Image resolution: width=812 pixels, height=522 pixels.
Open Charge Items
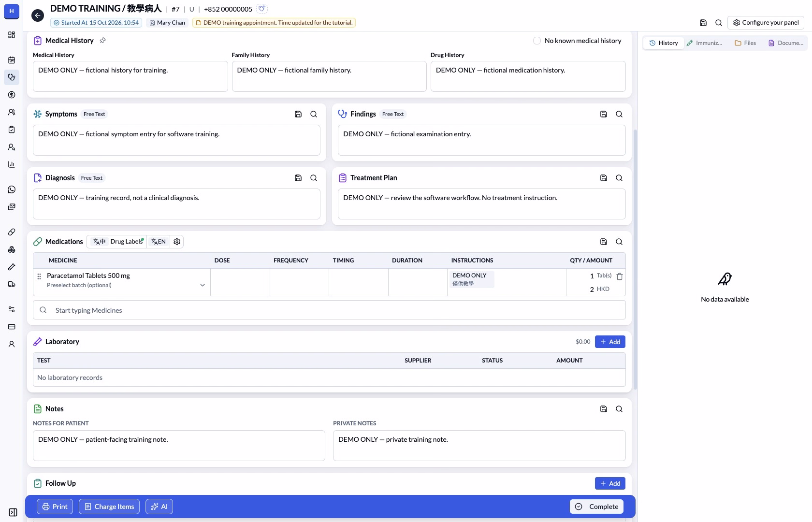pyautogui.click(x=109, y=507)
